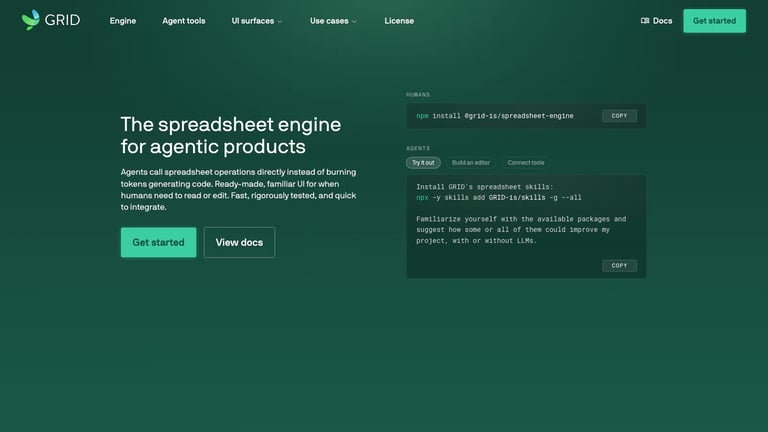Switch to the Build an editor tab
768x432 pixels.
471,163
